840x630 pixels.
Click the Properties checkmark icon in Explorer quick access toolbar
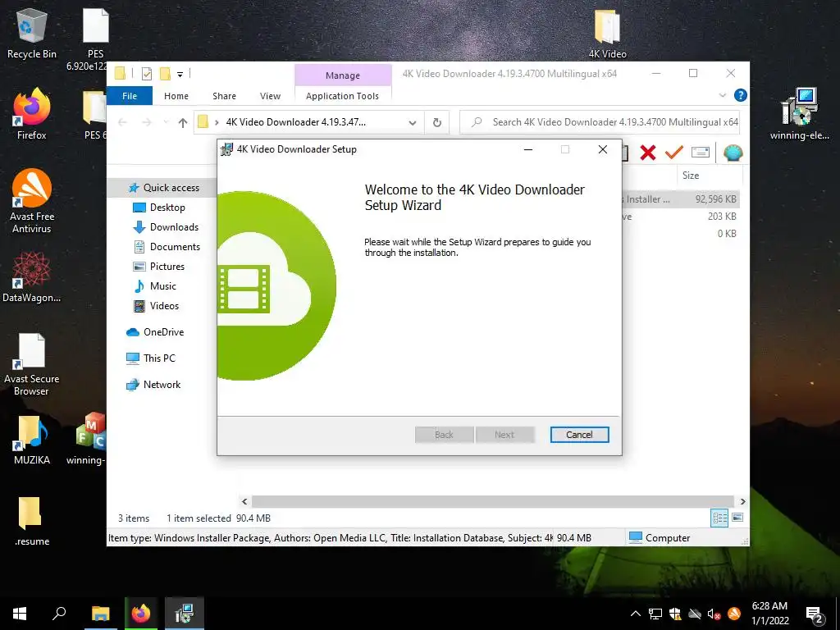146,74
